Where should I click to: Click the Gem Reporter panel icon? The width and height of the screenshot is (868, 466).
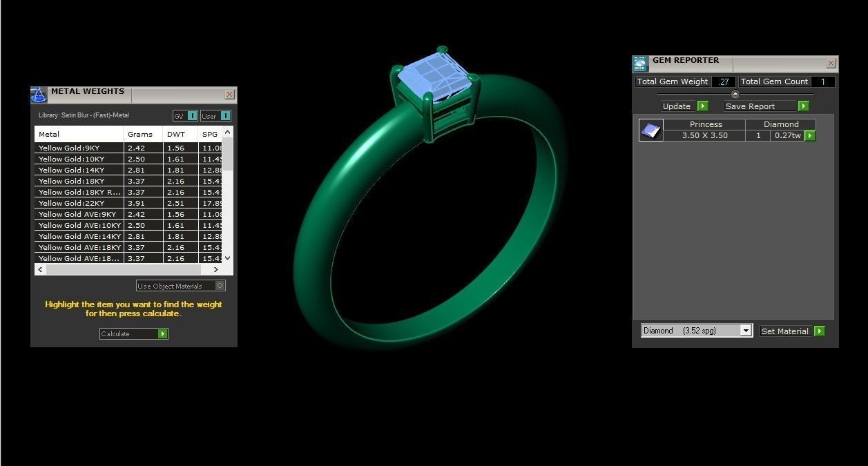[640, 64]
